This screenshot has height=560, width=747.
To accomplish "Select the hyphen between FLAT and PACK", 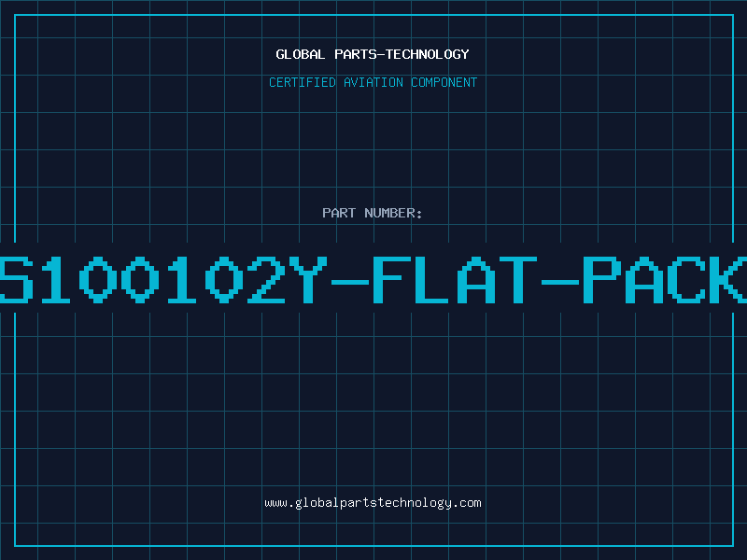I will pyautogui.click(x=559, y=282).
